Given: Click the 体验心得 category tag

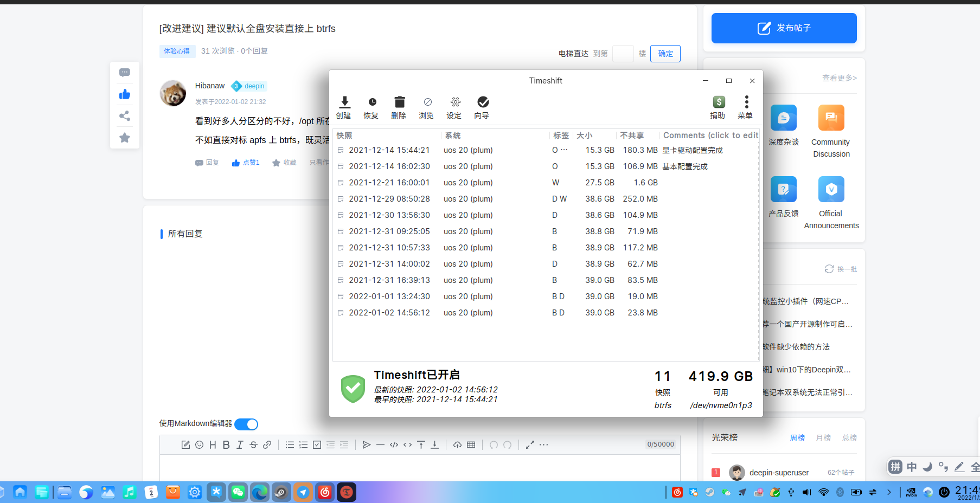Looking at the screenshot, I should (177, 51).
